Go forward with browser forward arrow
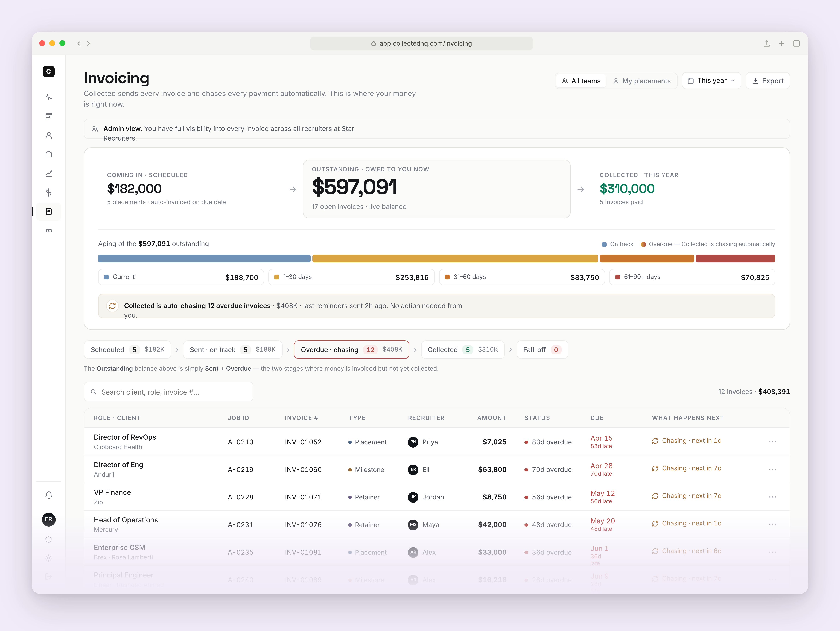This screenshot has height=631, width=840. (x=89, y=43)
